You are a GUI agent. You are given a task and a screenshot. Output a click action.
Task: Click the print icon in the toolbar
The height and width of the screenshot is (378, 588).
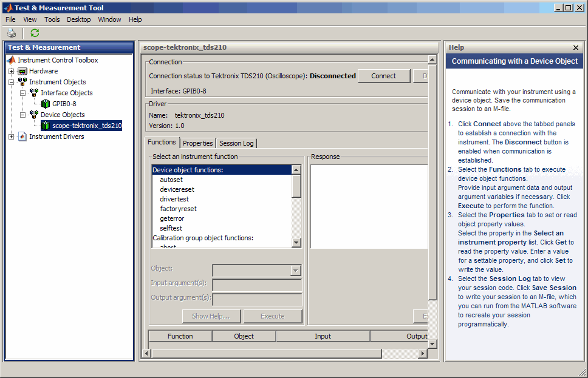click(x=12, y=33)
